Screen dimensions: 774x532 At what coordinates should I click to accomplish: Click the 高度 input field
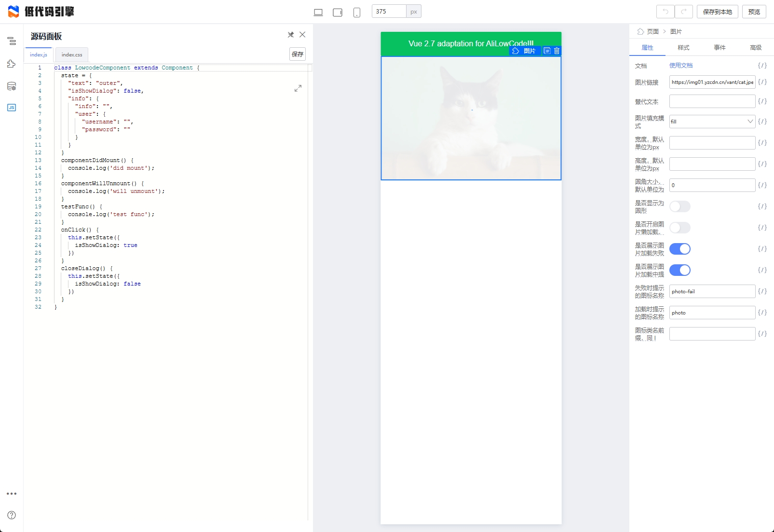click(x=712, y=164)
